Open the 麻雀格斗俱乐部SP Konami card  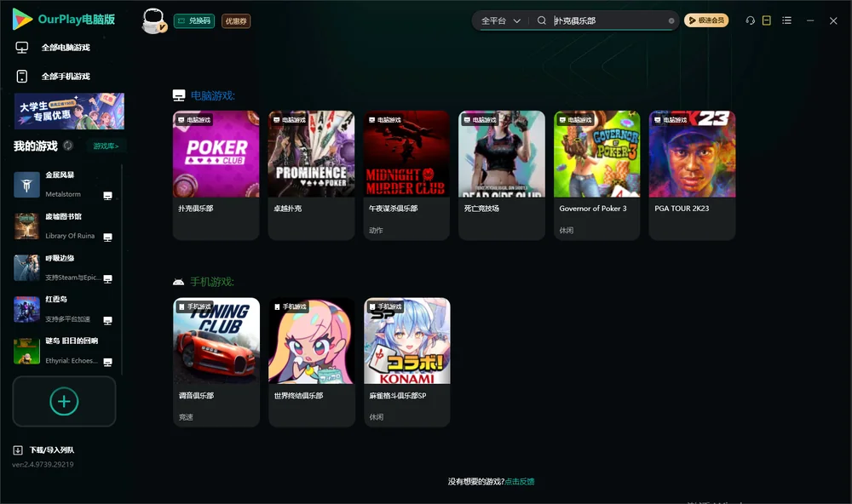[x=407, y=362]
